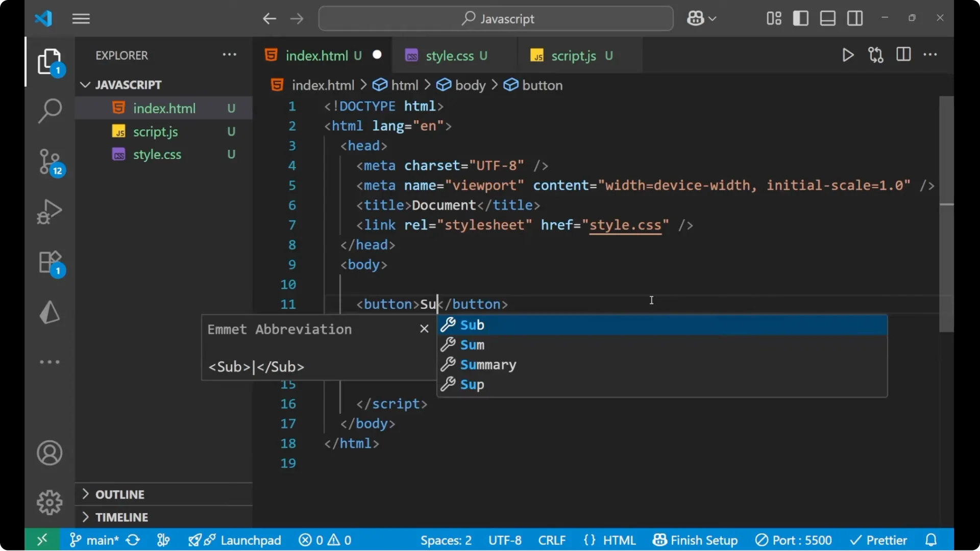Open the Extensions view
Viewport: 980px width, 551px height.
pos(50,262)
